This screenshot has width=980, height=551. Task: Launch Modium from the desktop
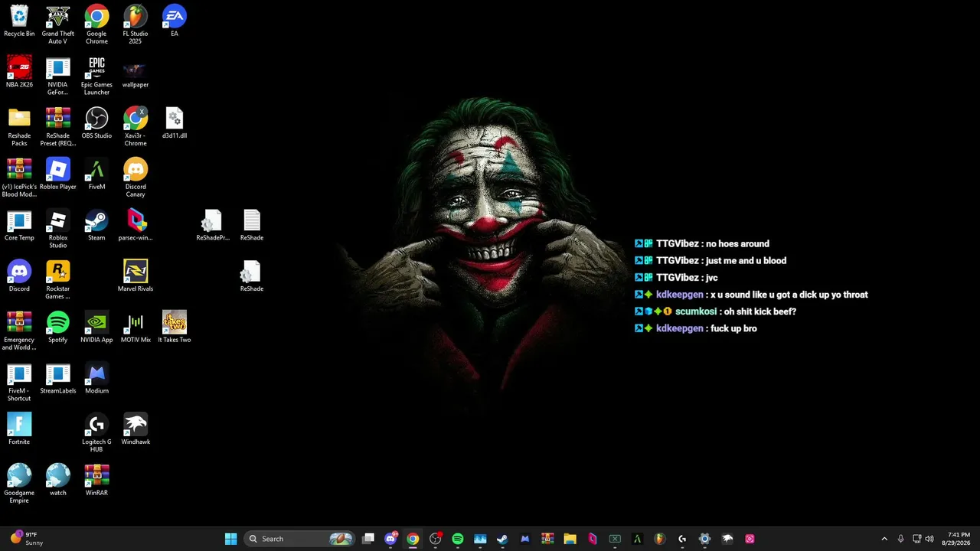pyautogui.click(x=96, y=379)
